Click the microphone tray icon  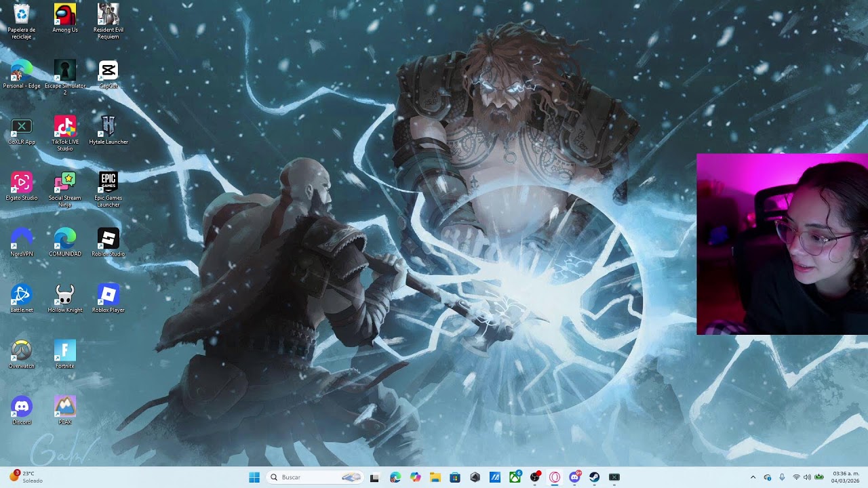pos(782,477)
